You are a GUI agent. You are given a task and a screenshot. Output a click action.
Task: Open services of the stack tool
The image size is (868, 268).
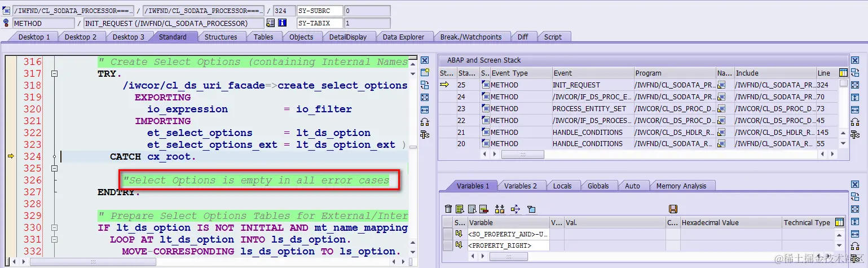(854, 122)
